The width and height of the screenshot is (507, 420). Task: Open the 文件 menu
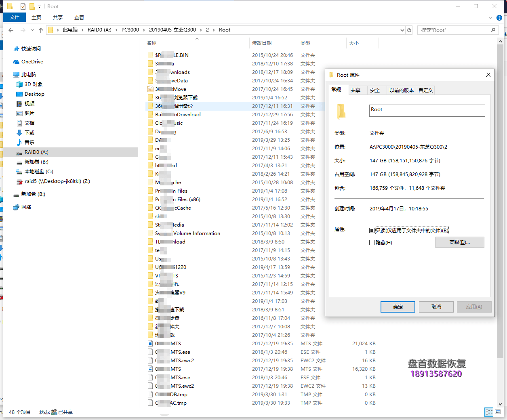tap(15, 17)
